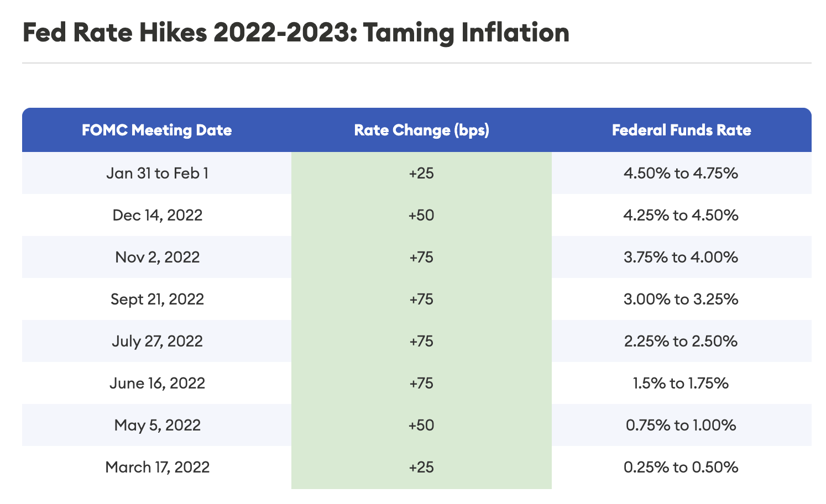
Task: Select the Rate Change (bps) column header
Action: [421, 130]
